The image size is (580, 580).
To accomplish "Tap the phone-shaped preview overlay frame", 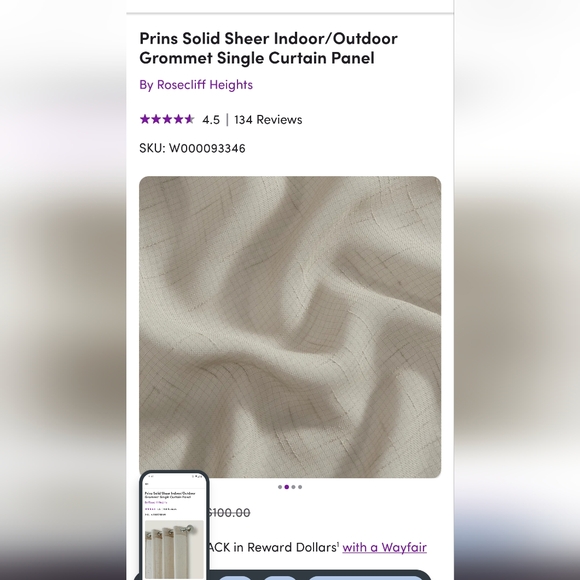I will [x=175, y=525].
